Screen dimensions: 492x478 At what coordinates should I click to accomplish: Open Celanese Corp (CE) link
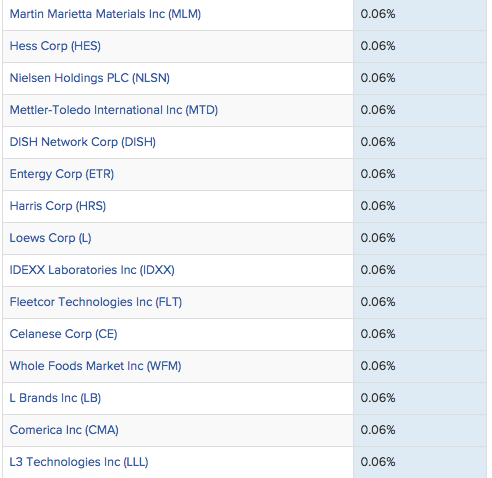click(x=63, y=334)
